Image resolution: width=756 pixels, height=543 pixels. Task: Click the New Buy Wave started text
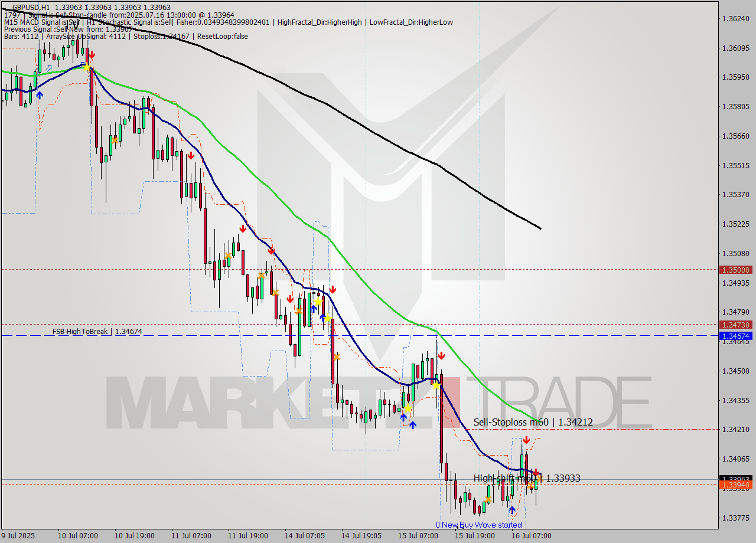pos(479,525)
